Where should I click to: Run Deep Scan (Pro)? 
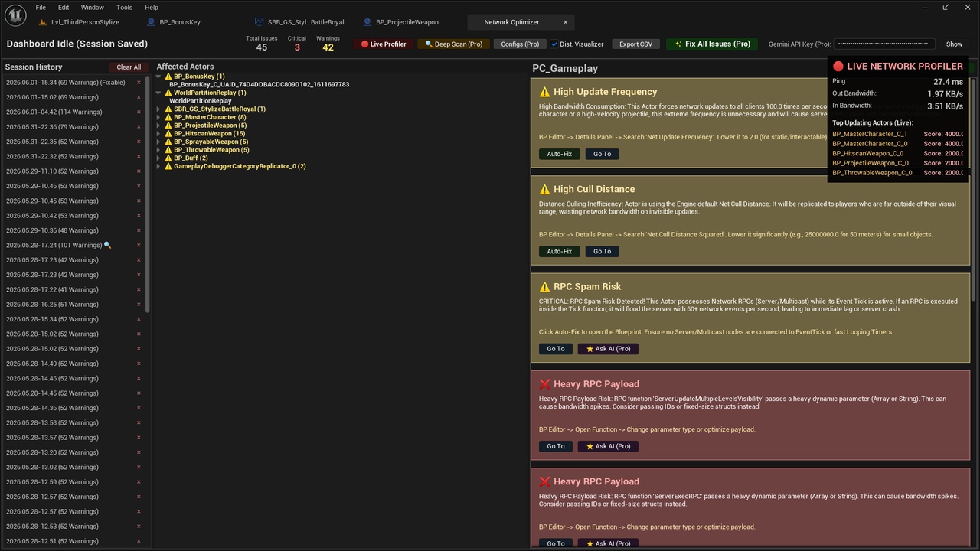453,44
